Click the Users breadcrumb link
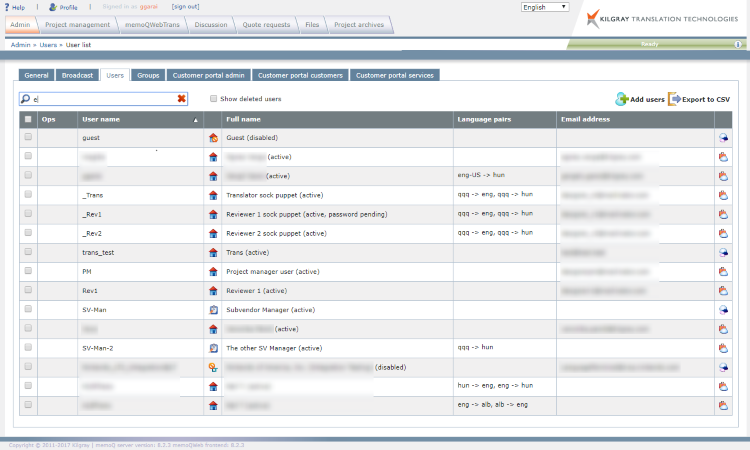750x450 pixels. 48,45
